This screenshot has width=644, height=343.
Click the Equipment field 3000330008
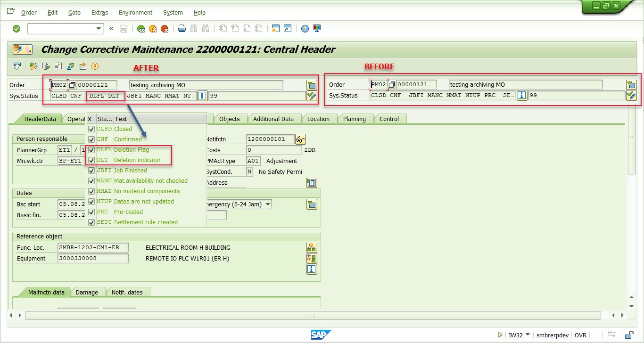(93, 259)
